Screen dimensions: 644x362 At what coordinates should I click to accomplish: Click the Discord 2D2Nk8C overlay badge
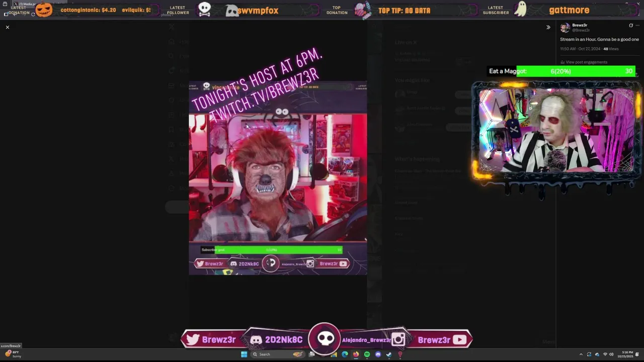click(x=278, y=340)
